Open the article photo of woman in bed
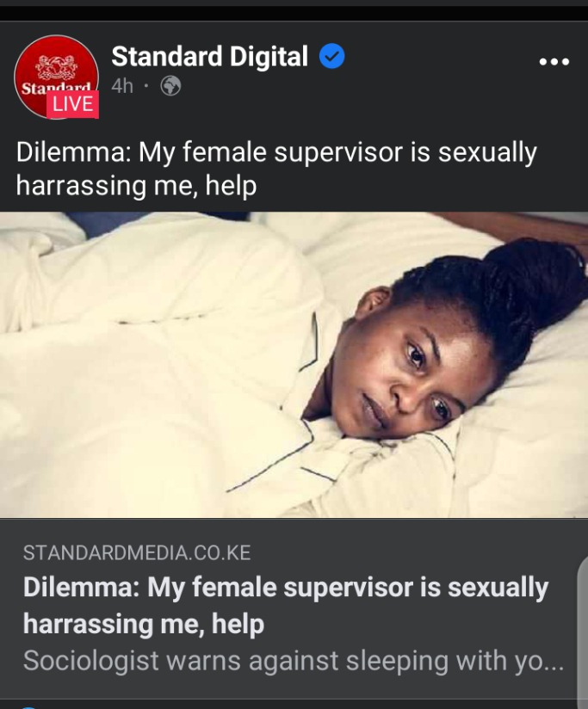This screenshot has width=588, height=709. coord(294,365)
